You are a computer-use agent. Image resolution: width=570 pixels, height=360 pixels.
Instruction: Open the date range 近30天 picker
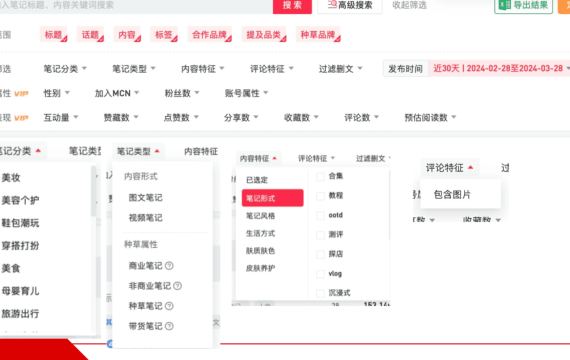499,68
